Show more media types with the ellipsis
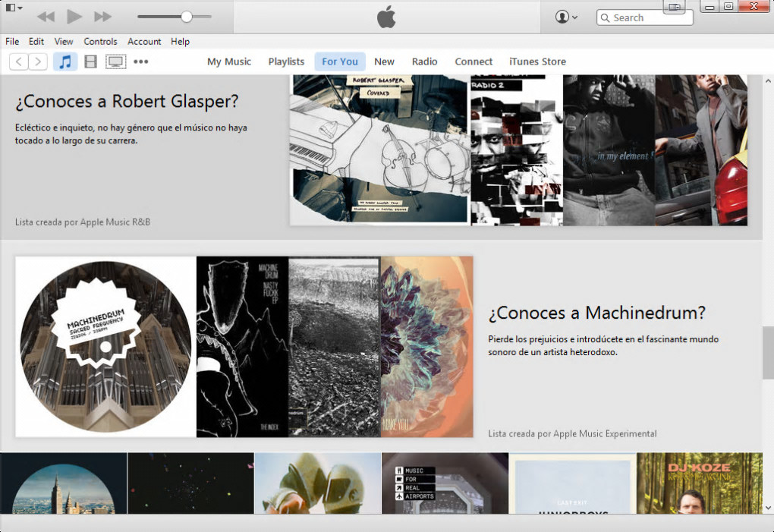 coord(140,61)
